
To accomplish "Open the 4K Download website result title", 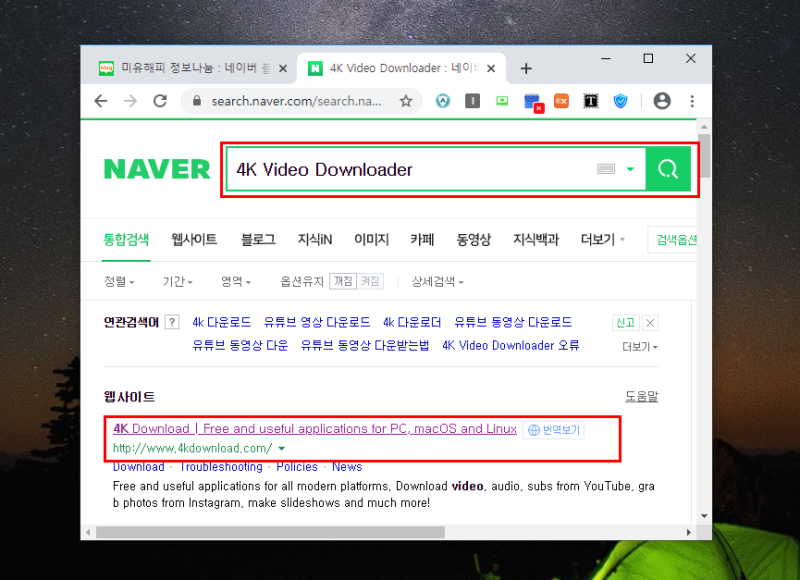I will coord(315,429).
